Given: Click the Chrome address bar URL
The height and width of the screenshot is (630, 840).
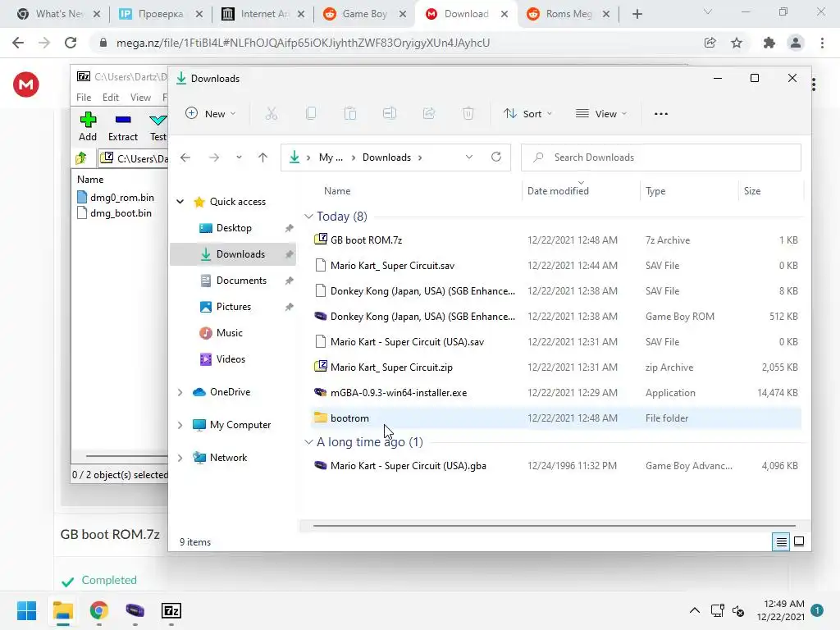Looking at the screenshot, I should click(304, 43).
